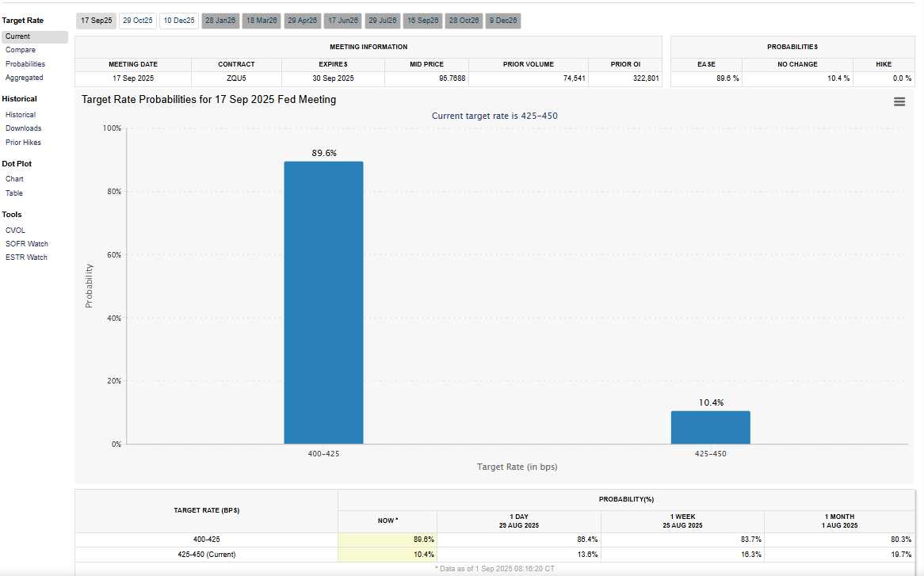Open the chart context menu hamburger icon
The width and height of the screenshot is (924, 576).
[899, 101]
